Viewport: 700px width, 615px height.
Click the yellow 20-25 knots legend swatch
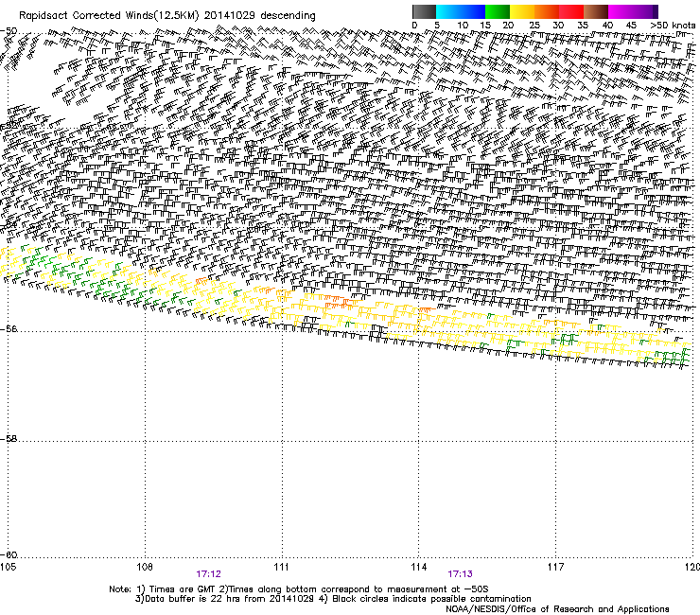click(522, 11)
